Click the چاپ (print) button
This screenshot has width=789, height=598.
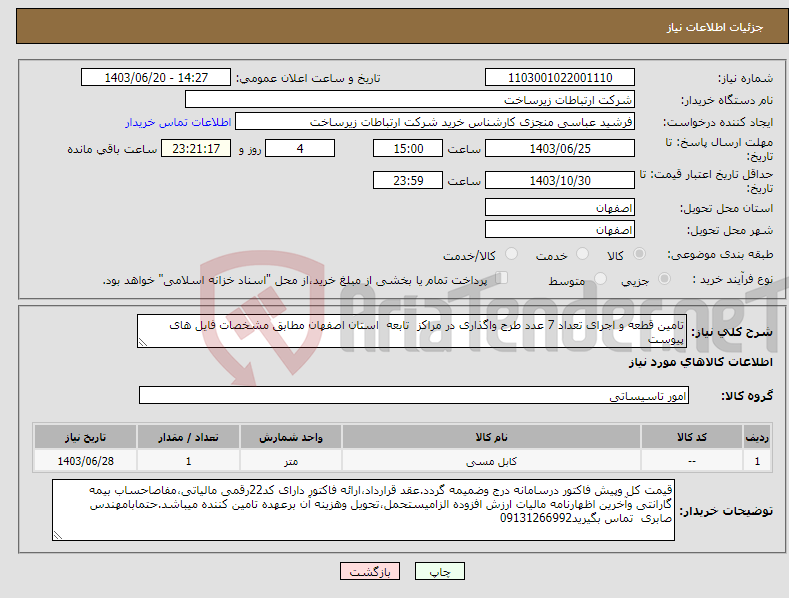(439, 571)
